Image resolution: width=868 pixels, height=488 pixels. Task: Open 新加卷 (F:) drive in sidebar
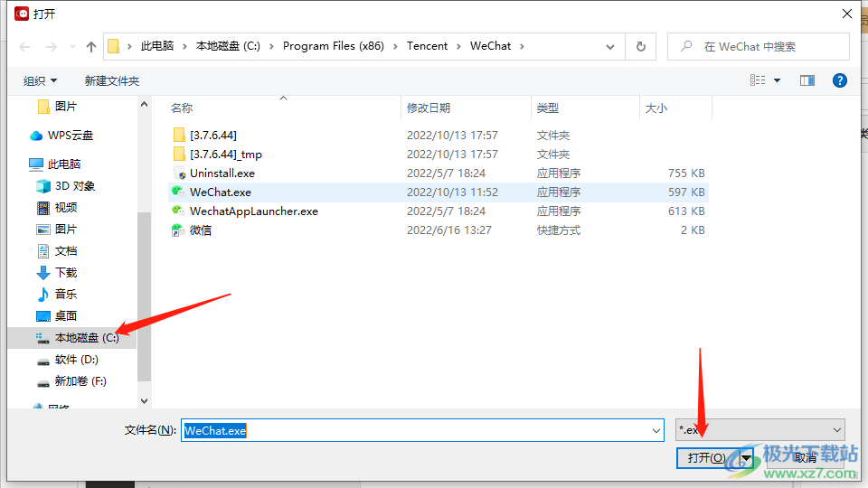click(x=80, y=381)
